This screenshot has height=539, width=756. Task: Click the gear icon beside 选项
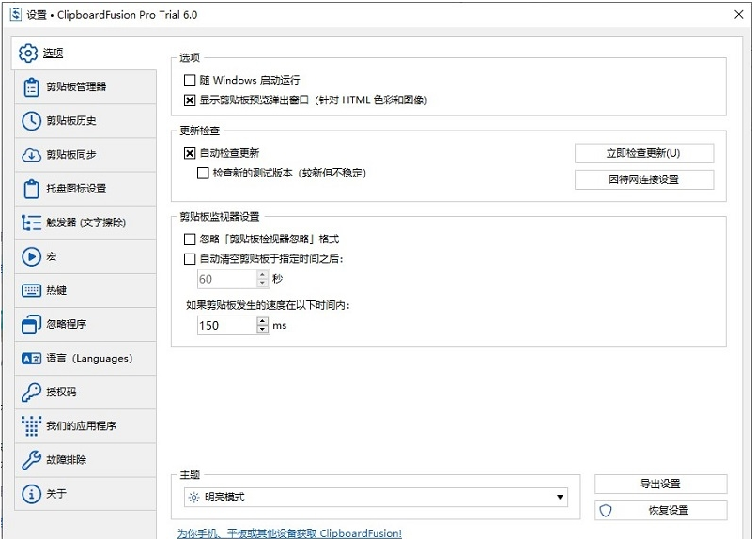[x=28, y=53]
